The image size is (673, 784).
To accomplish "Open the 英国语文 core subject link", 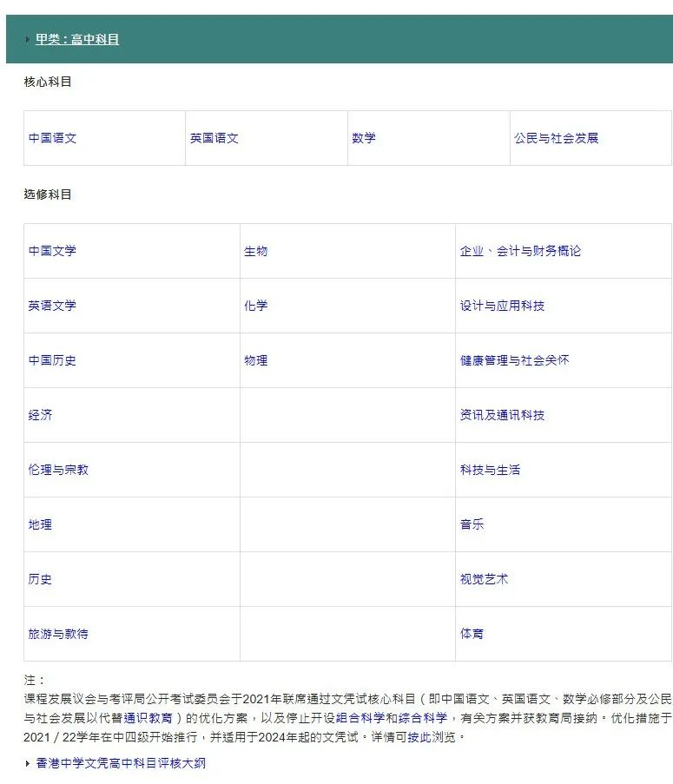I will coord(214,138).
